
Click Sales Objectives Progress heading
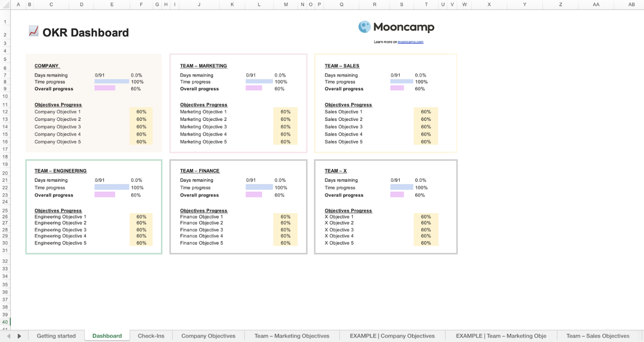tap(348, 105)
